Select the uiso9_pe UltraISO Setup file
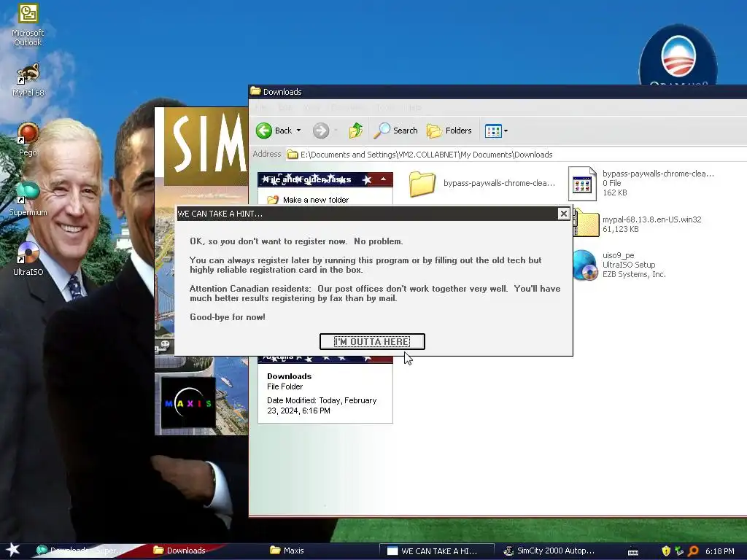The image size is (747, 560). coord(619,265)
